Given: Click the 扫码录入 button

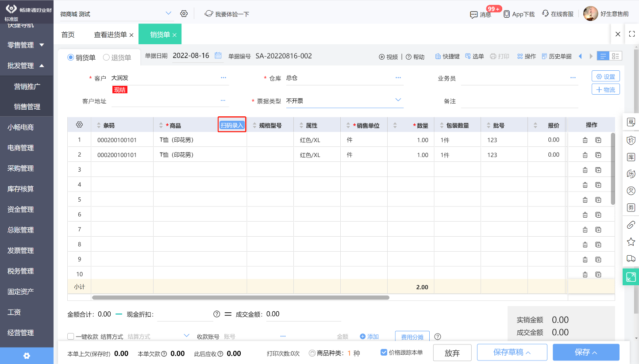Looking at the screenshot, I should (232, 125).
